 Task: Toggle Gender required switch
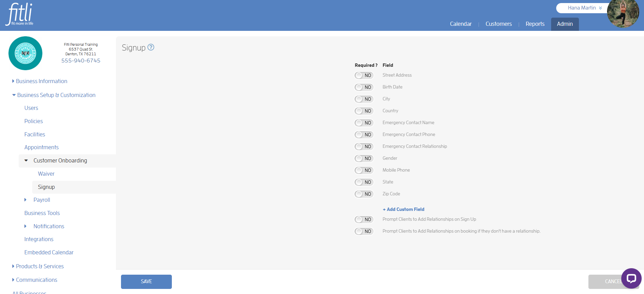click(x=364, y=158)
